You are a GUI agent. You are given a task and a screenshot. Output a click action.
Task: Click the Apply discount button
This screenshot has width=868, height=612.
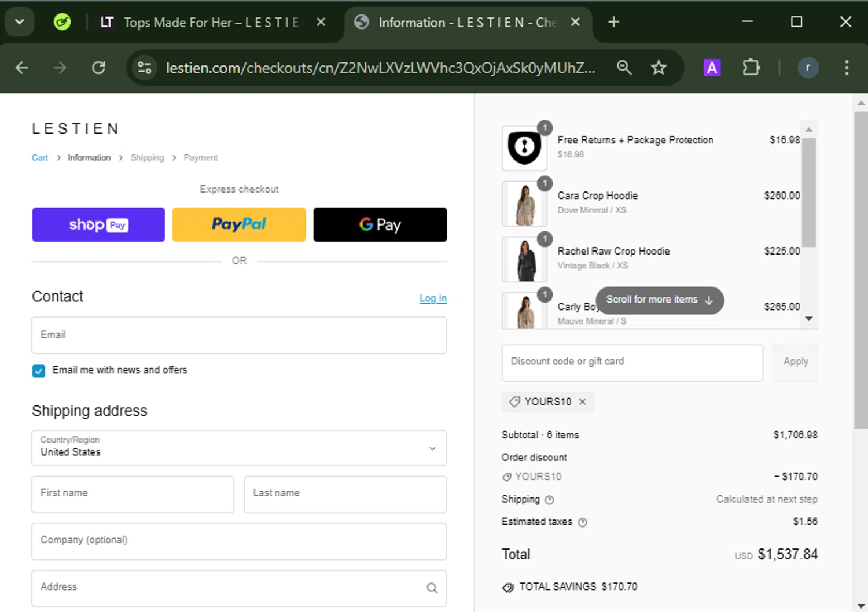point(796,363)
